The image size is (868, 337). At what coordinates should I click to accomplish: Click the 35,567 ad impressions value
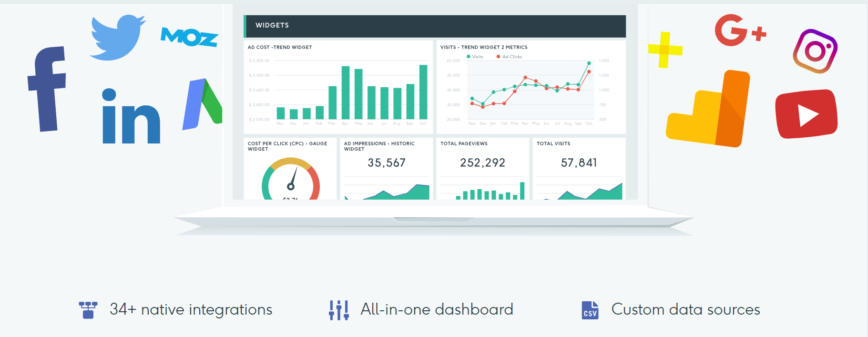click(387, 163)
